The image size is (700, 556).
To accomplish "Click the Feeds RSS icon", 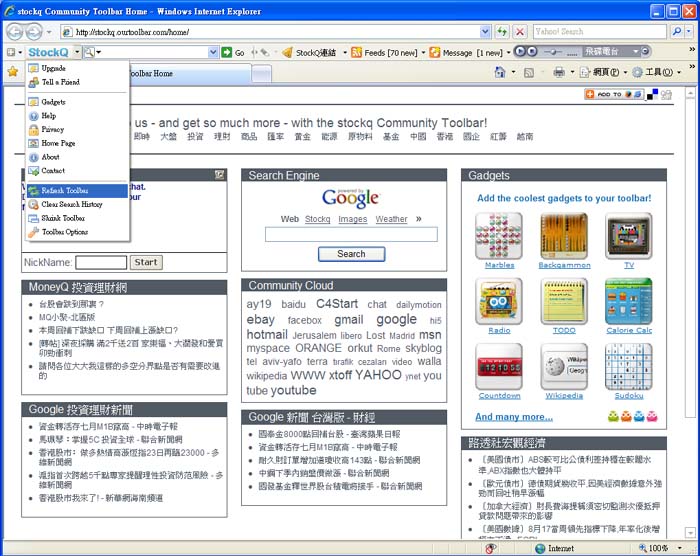I will (356, 52).
